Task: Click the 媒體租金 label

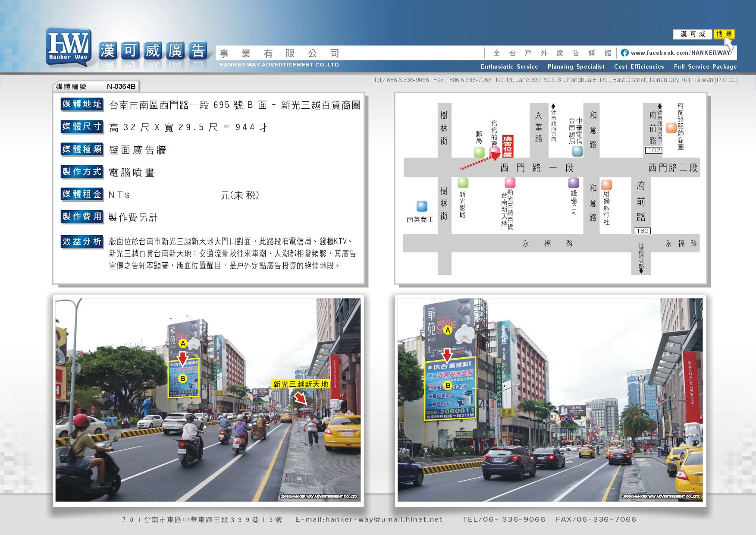Action: pos(82,194)
